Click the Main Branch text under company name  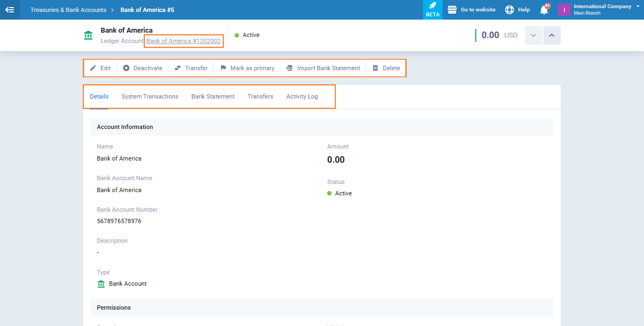(587, 13)
